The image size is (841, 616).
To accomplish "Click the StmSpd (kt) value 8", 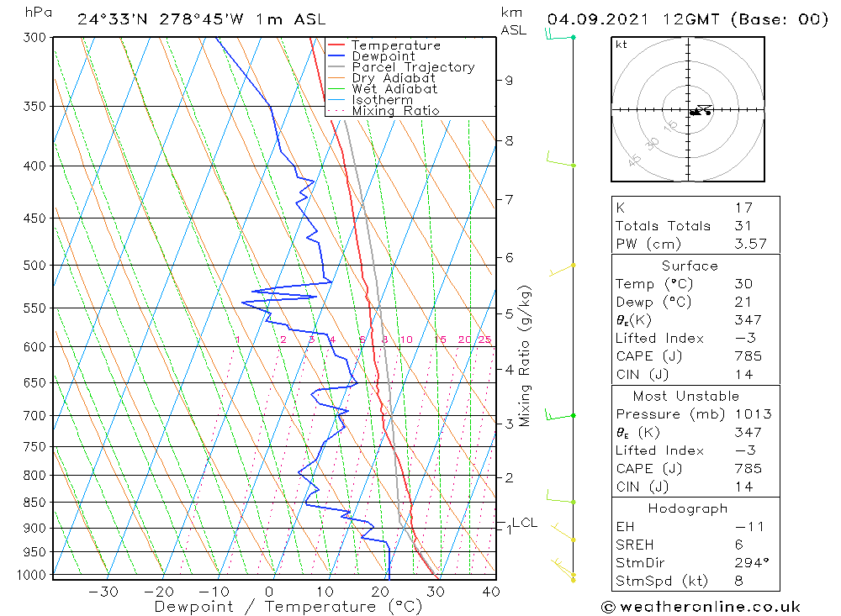I will tap(738, 582).
